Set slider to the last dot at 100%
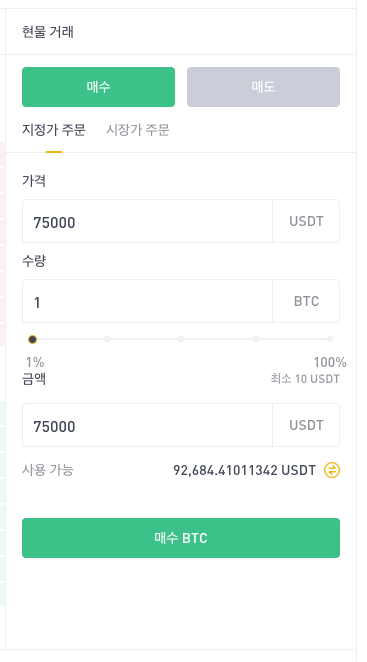Screen dimensions: 367x662 [330, 339]
